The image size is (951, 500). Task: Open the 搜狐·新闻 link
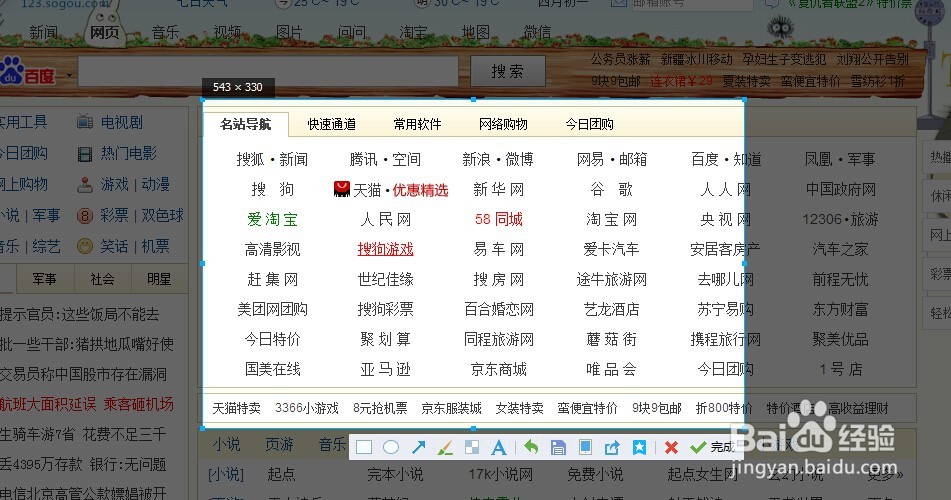pos(272,160)
